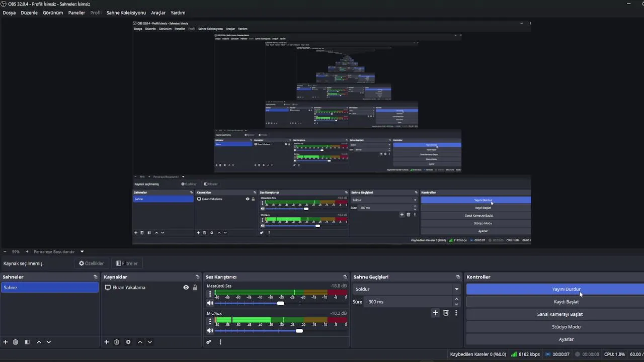The image size is (644, 362).
Task: Click the Kaybedilen Kareler 0 (%0.0) status text
Action: pos(478,354)
